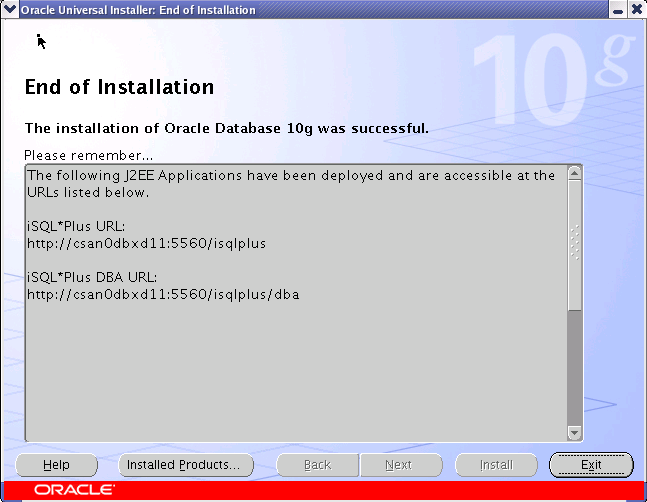The height and width of the screenshot is (502, 647).
Task: Select the iSQL*Plus URL http://csan0dbxd11:5560/isqlplus
Action: pos(146,244)
